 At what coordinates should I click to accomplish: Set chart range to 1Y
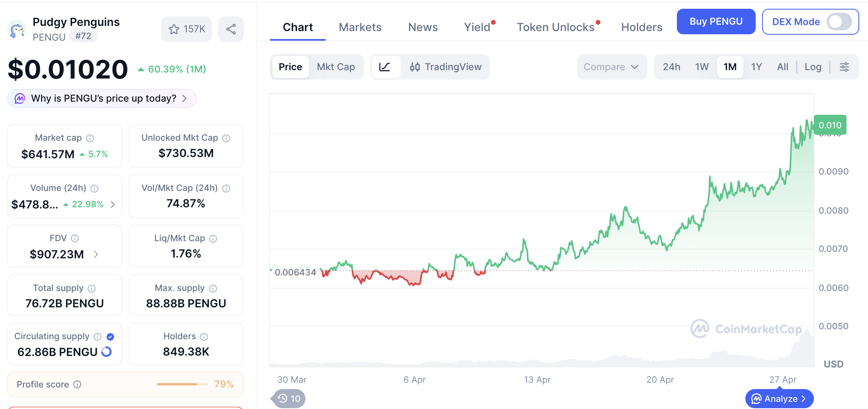pos(757,67)
